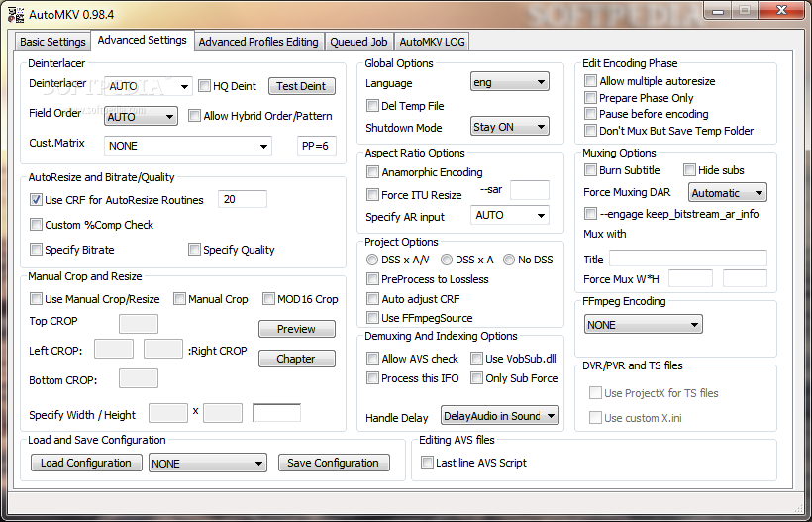Open the AutoMKV LOG tab
812x522 pixels.
point(433,42)
